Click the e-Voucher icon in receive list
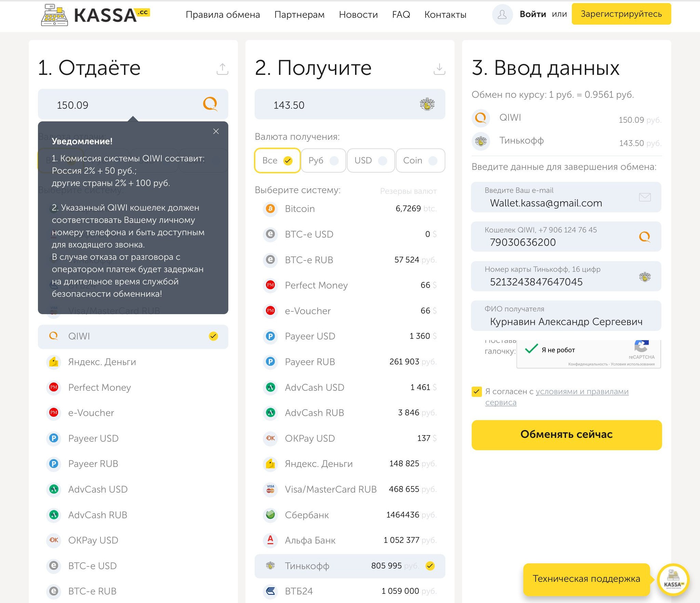 [x=270, y=311]
